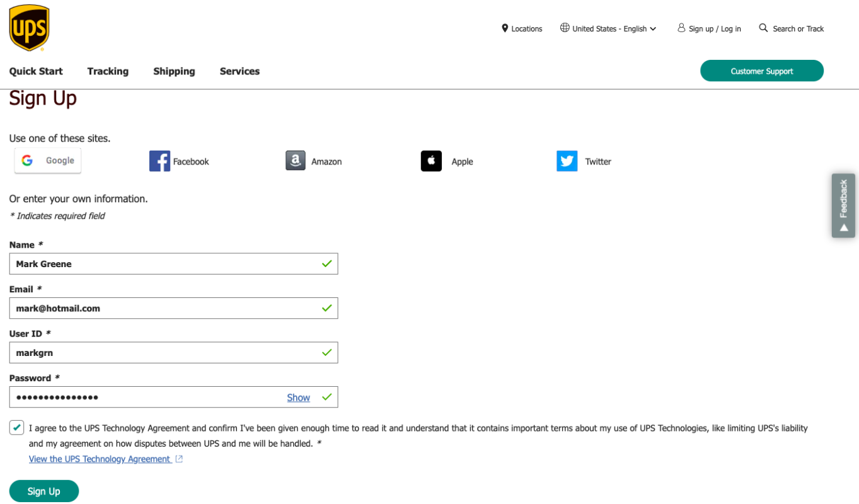Click the green Sign Up button
The height and width of the screenshot is (504, 859).
(x=44, y=491)
